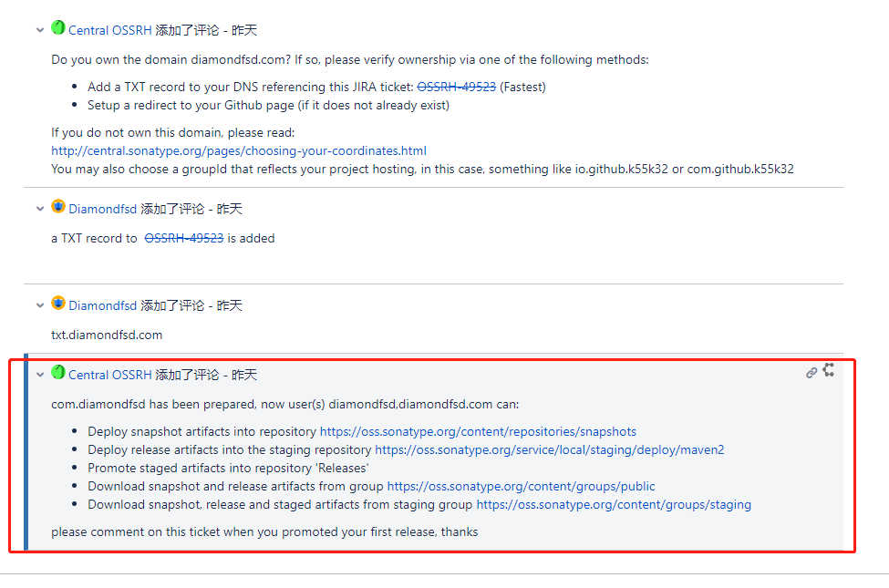The width and height of the screenshot is (889, 588).
Task: Click the permalink chain icon on the last comment
Action: click(811, 373)
